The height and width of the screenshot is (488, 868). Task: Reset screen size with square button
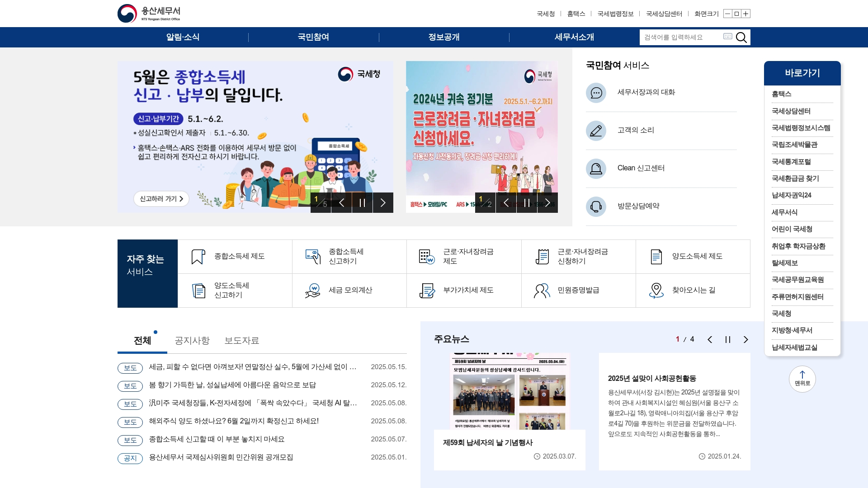736,14
